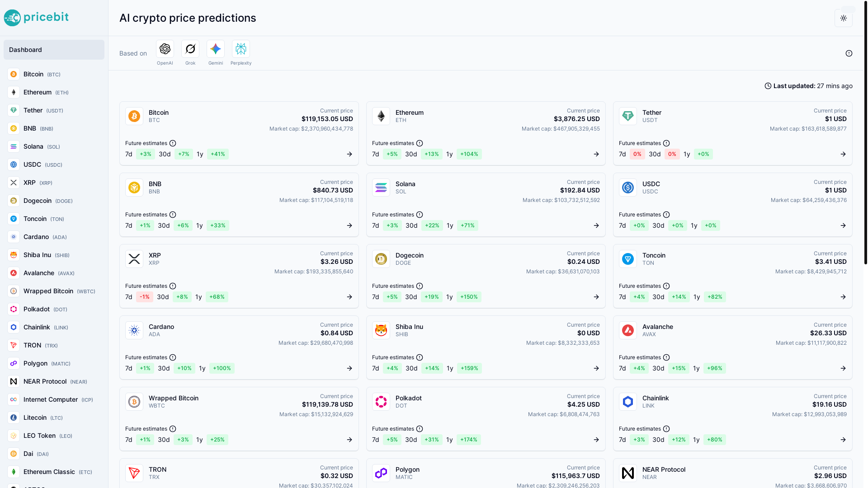Image resolution: width=868 pixels, height=488 pixels.
Task: Click the USDC coin icon in sidebar
Action: [14, 164]
